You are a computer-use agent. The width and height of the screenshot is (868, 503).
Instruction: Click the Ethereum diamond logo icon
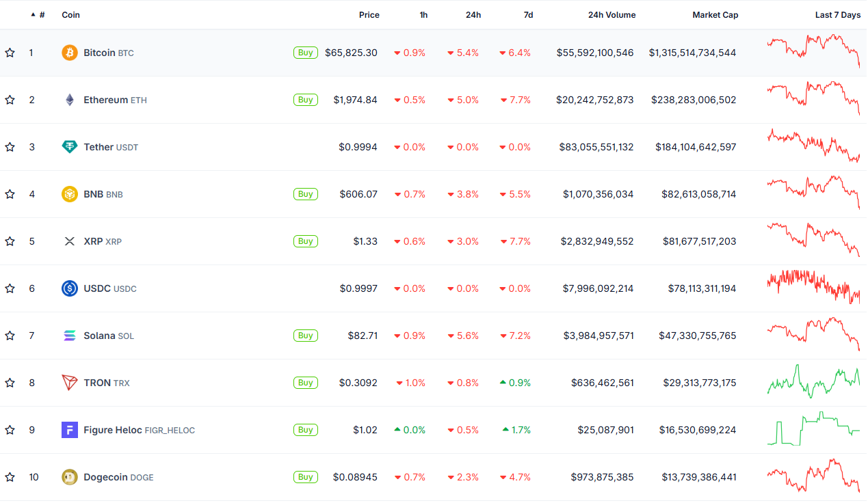click(70, 100)
